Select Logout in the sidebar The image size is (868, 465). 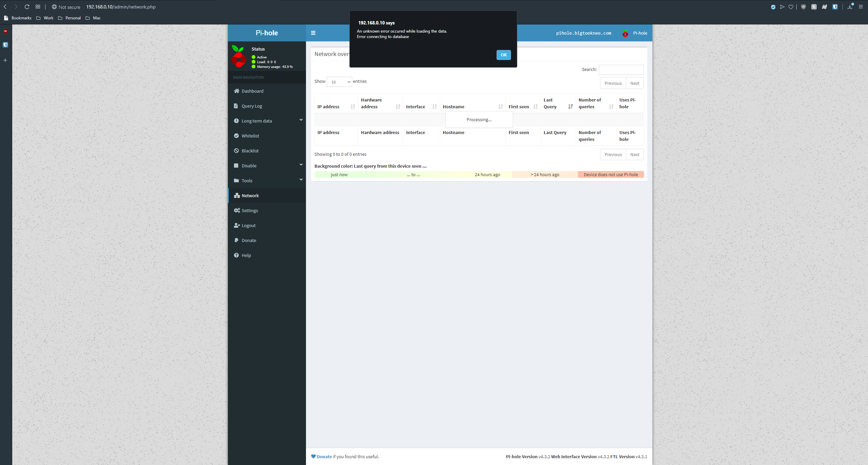[248, 225]
